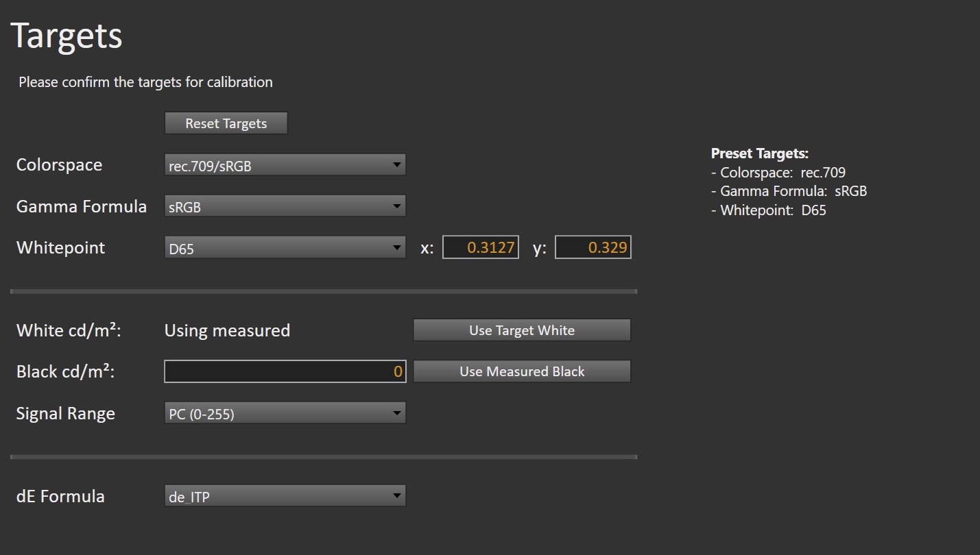The width and height of the screenshot is (980, 555).
Task: Click the 'Signal Range' label
Action: point(66,413)
